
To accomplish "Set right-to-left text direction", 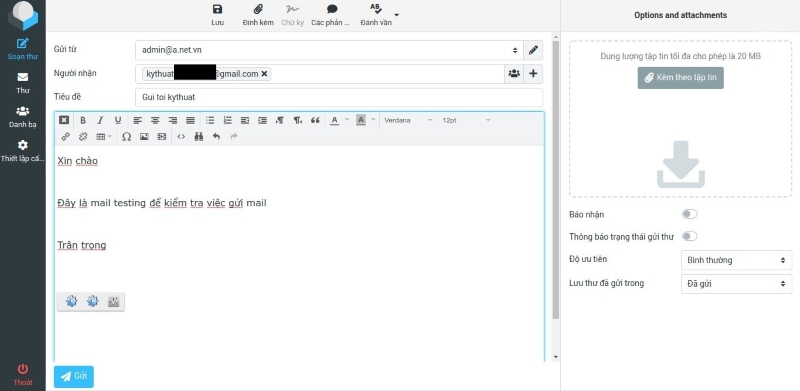I will 297,120.
